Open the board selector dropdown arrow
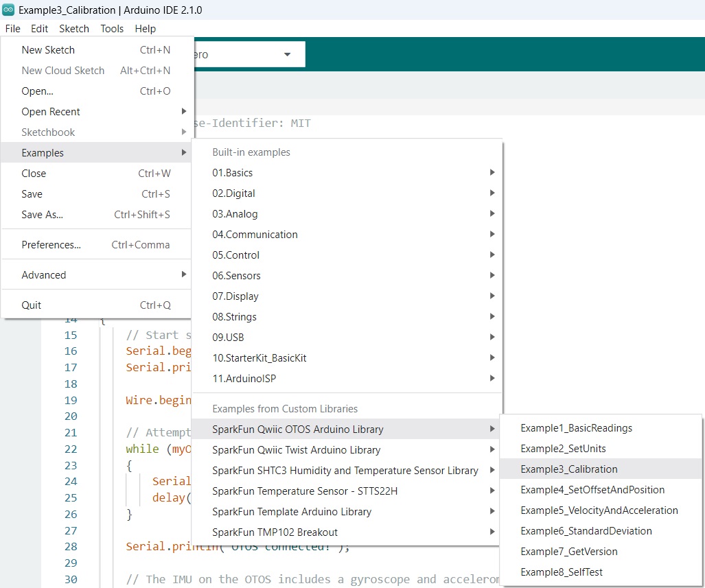The image size is (705, 588). pos(287,54)
